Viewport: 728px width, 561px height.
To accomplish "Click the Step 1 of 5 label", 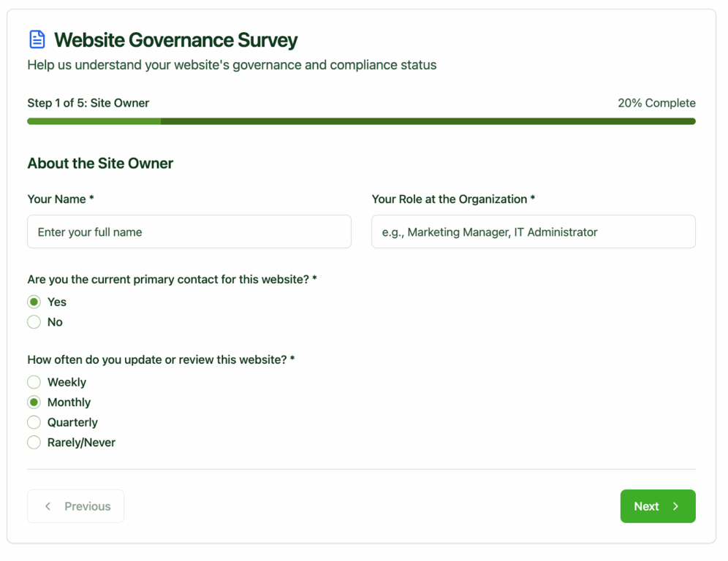I will click(88, 103).
